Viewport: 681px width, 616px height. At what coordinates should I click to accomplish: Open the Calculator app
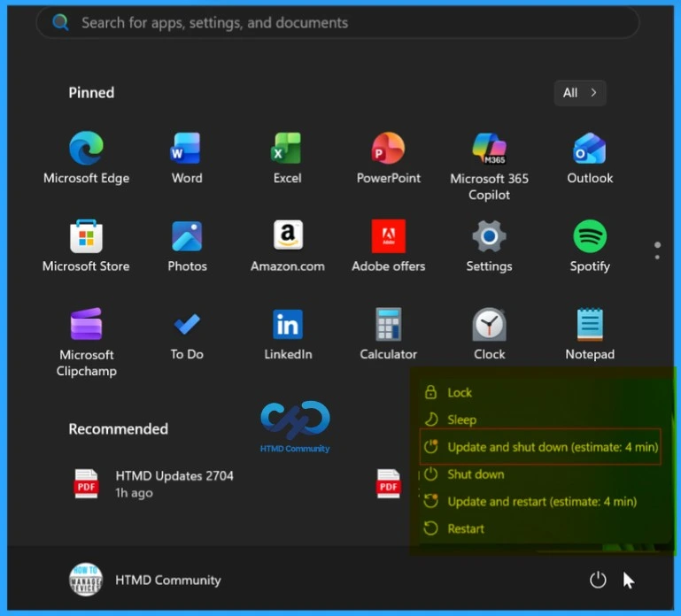[388, 335]
